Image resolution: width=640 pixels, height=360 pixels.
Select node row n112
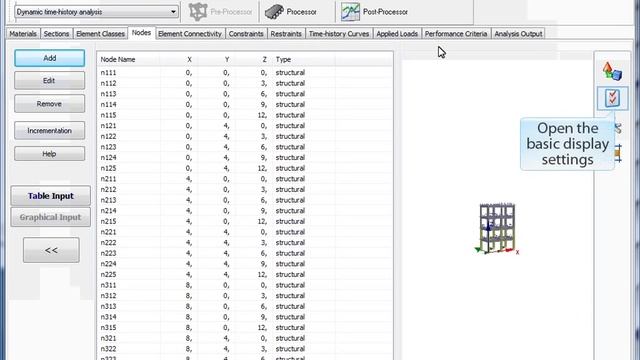click(245, 83)
